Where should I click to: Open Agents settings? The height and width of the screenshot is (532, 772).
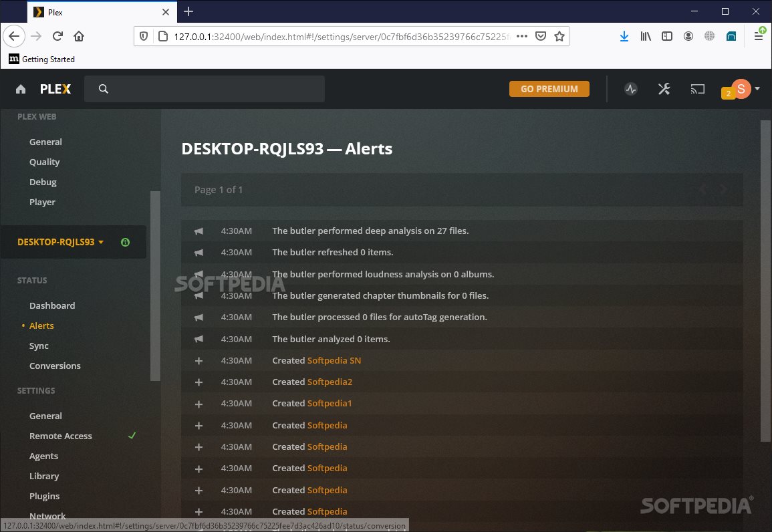[44, 456]
